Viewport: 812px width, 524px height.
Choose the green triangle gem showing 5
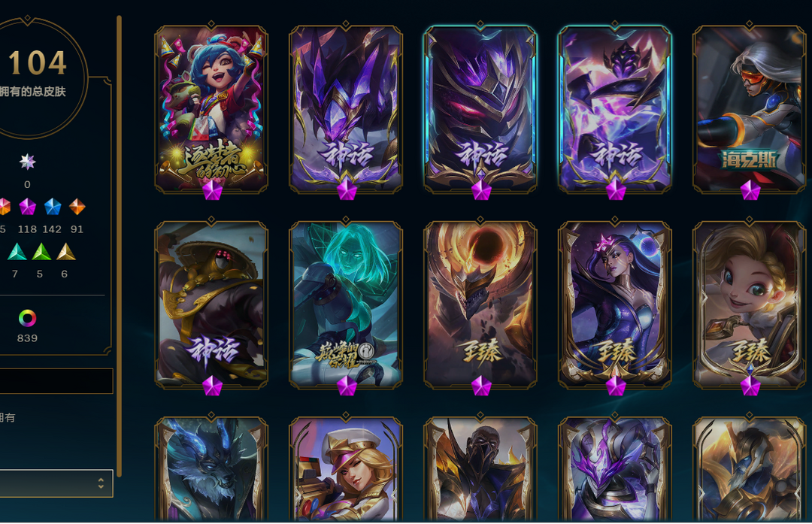pyautogui.click(x=41, y=252)
